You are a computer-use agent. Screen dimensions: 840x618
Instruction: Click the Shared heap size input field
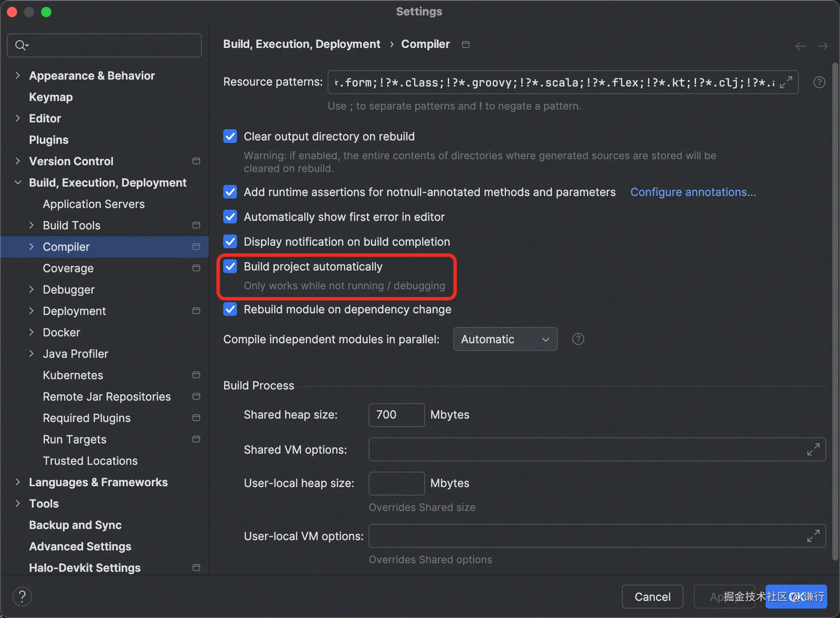pyautogui.click(x=396, y=415)
